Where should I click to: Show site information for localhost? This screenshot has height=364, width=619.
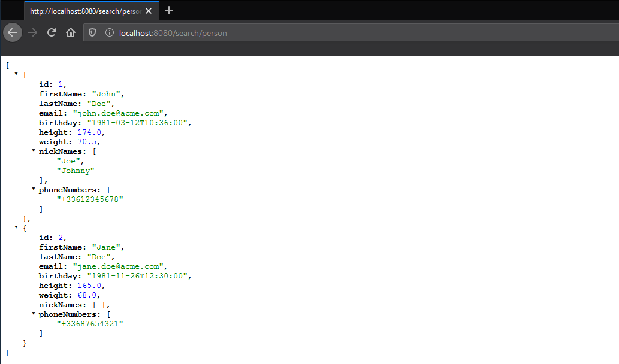(110, 33)
